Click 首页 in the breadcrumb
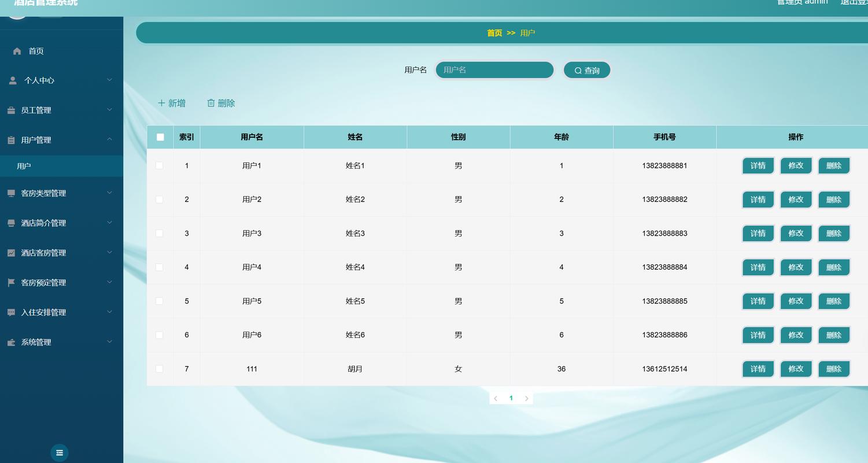The image size is (868, 463). tap(494, 33)
